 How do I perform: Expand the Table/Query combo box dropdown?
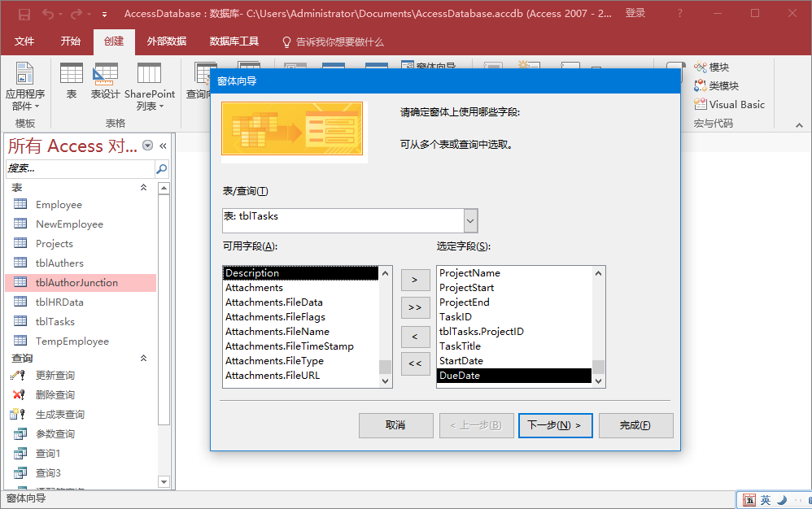(x=470, y=220)
